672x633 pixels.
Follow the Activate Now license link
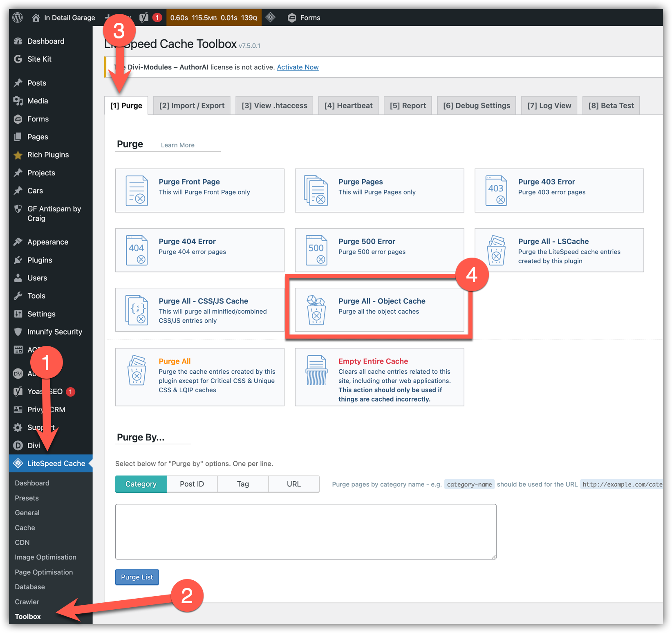click(x=298, y=67)
